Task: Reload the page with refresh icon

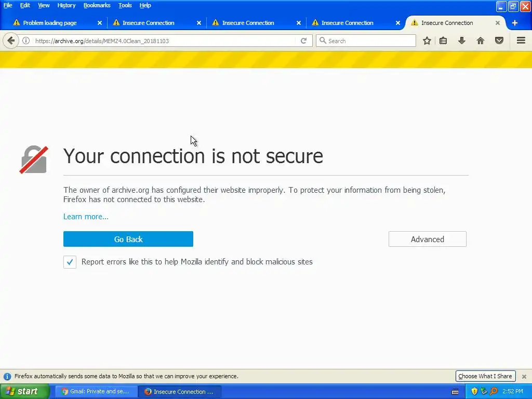Action: pos(303,41)
